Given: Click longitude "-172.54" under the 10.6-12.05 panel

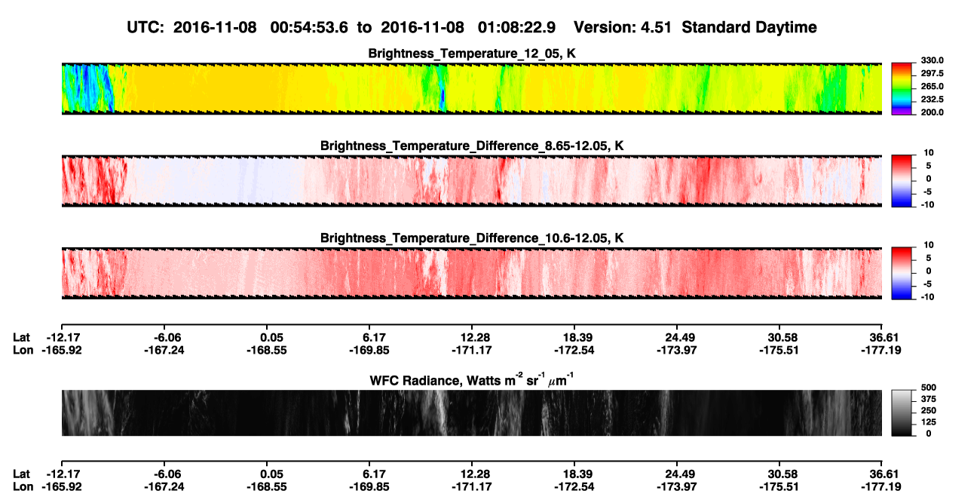Looking at the screenshot, I should click(574, 350).
